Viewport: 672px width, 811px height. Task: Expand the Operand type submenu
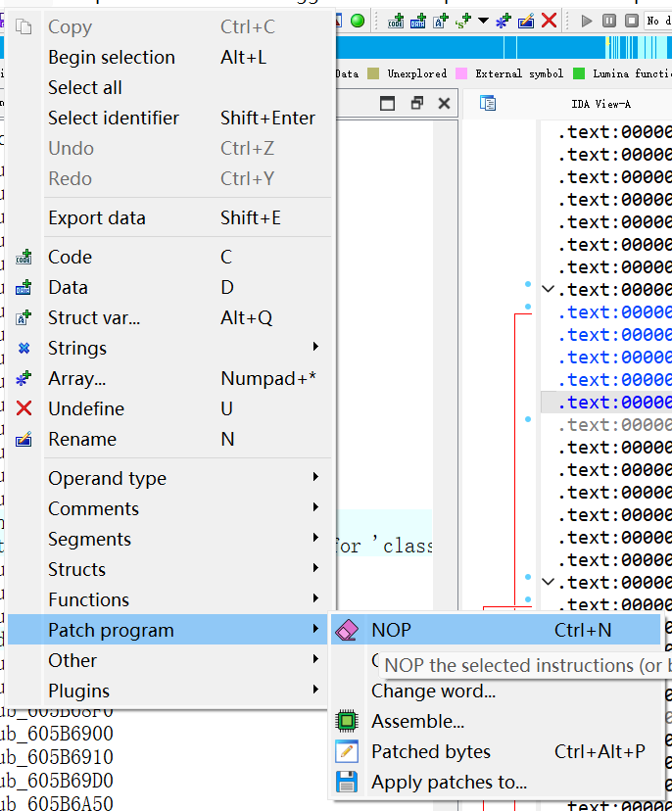[169, 478]
